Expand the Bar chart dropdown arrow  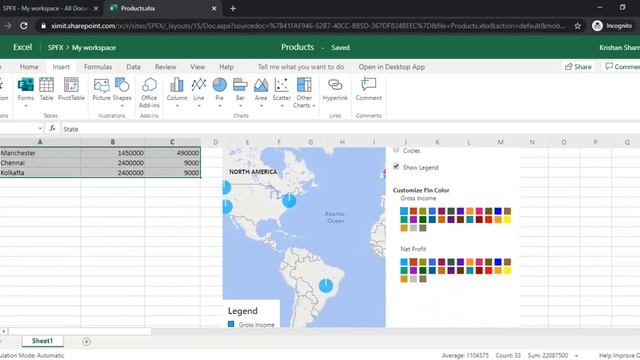(240, 106)
